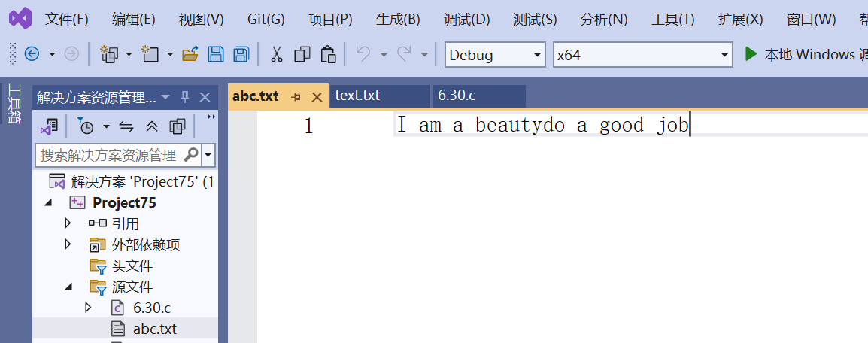Open the 工具箱 side tab
The width and height of the screenshot is (868, 343).
pos(14,104)
